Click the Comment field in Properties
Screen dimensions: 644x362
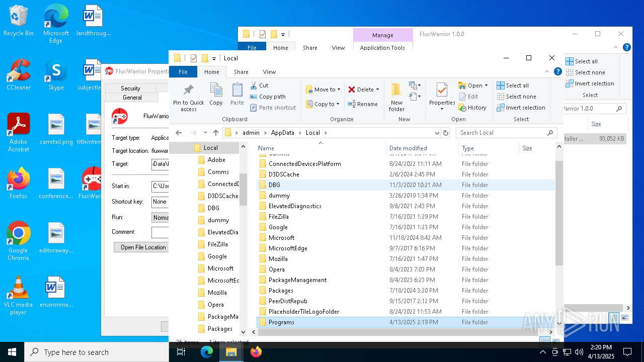pos(160,232)
